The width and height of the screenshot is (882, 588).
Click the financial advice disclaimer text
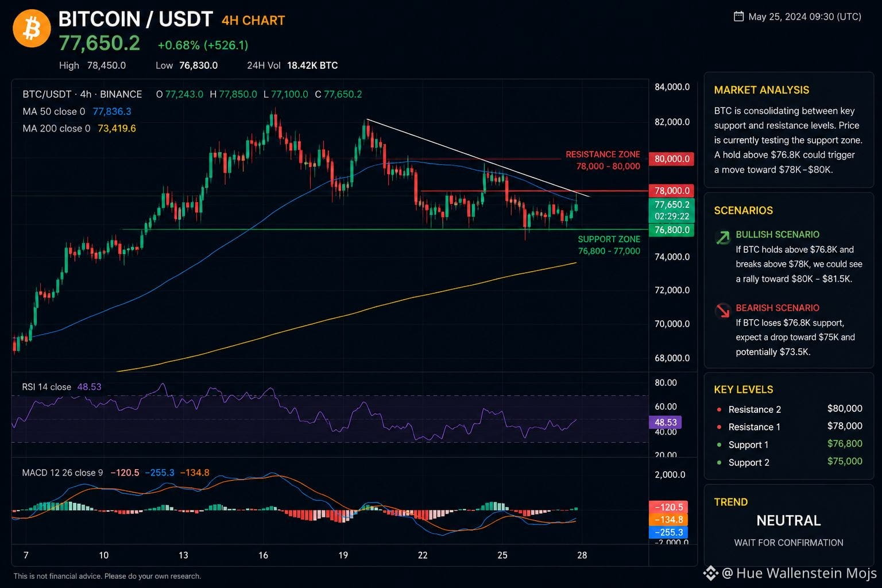click(107, 577)
